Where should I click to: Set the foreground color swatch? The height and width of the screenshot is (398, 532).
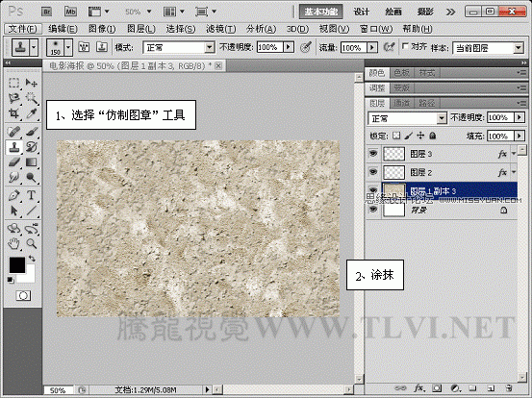click(x=17, y=264)
